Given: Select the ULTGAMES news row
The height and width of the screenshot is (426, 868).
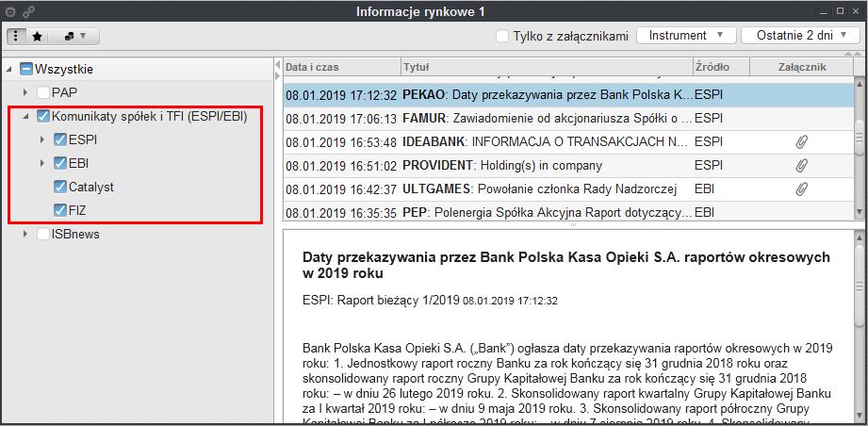Looking at the screenshot, I should tap(568, 188).
